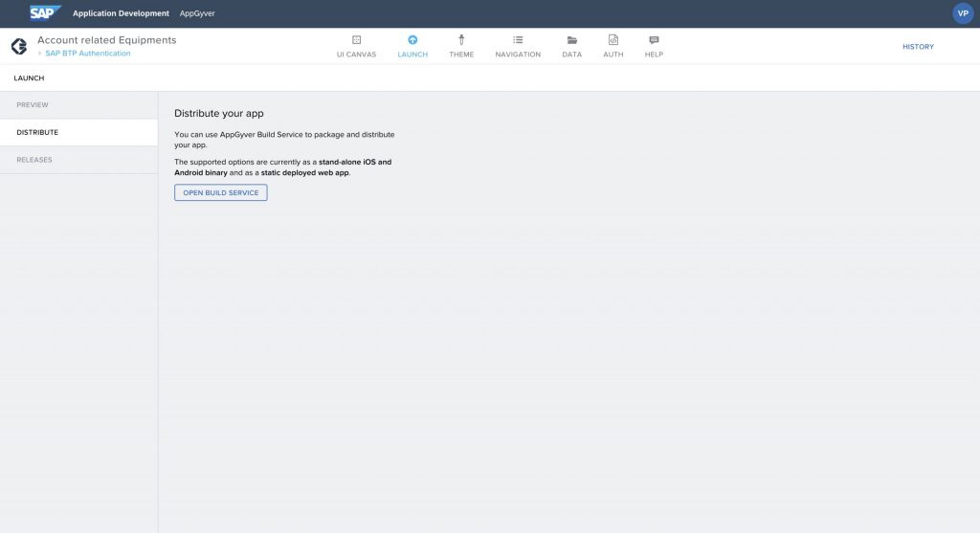Open the Theme brush icon
Viewport: 980px width, 533px height.
point(461,40)
